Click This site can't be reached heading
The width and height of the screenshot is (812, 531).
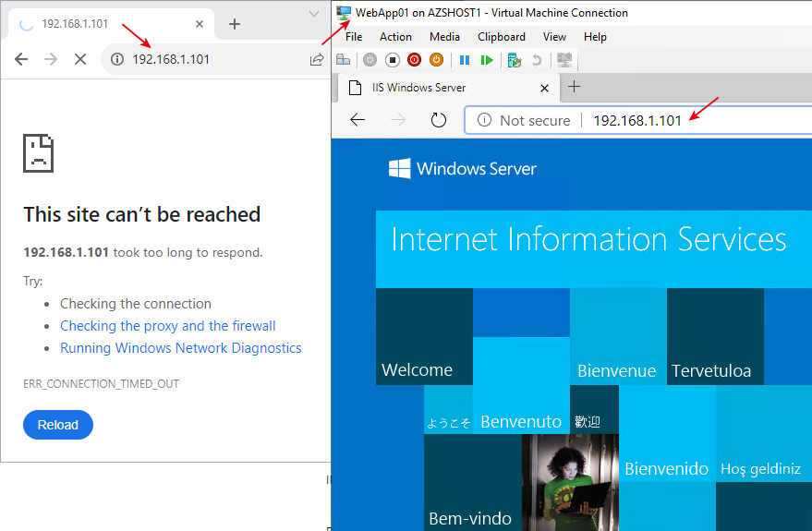(142, 214)
